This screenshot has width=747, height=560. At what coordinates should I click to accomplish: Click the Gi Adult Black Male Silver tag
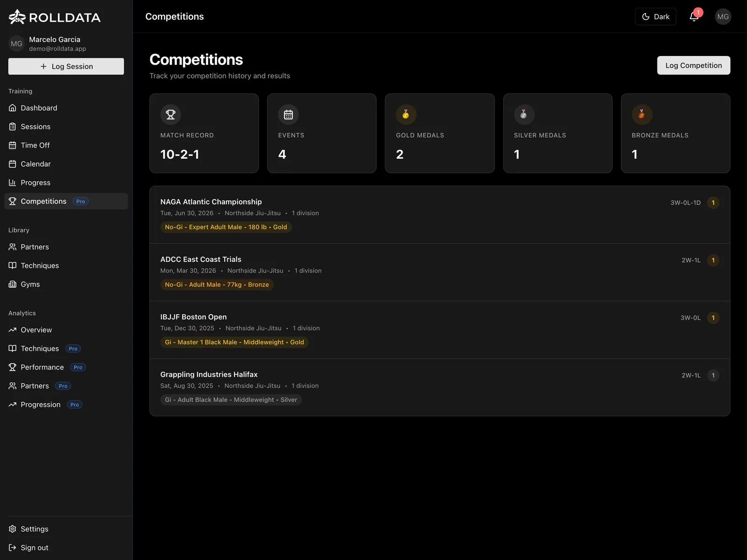[231, 400]
